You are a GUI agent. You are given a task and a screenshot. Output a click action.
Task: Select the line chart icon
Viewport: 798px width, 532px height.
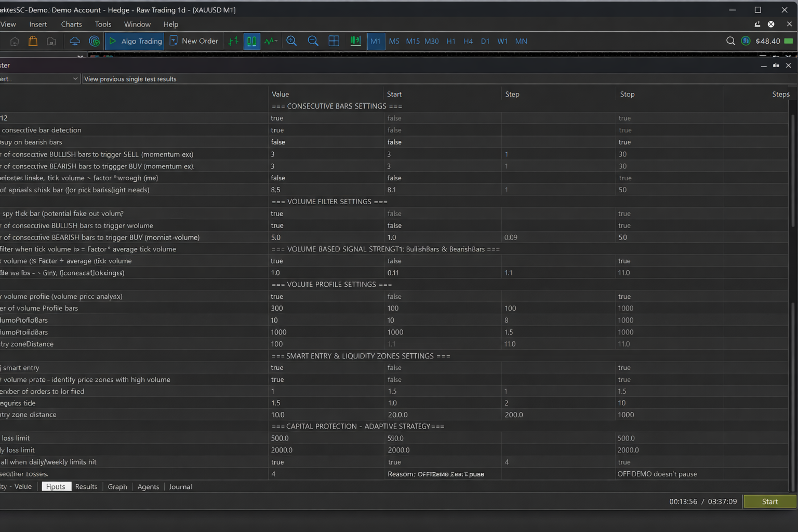point(271,41)
